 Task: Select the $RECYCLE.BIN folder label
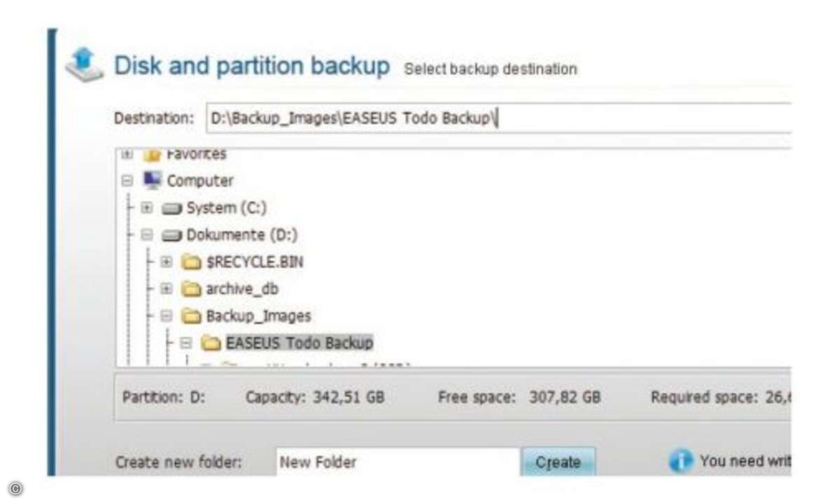pos(255,262)
